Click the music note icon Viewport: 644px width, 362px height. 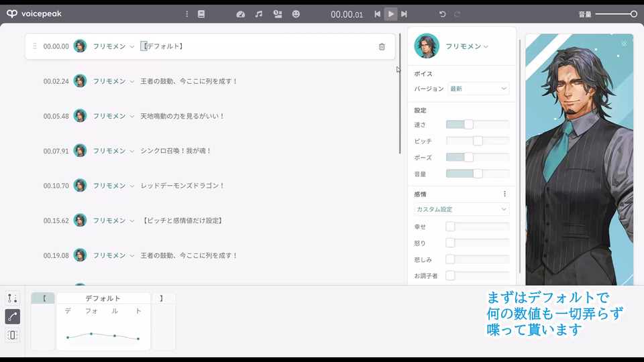click(x=259, y=14)
